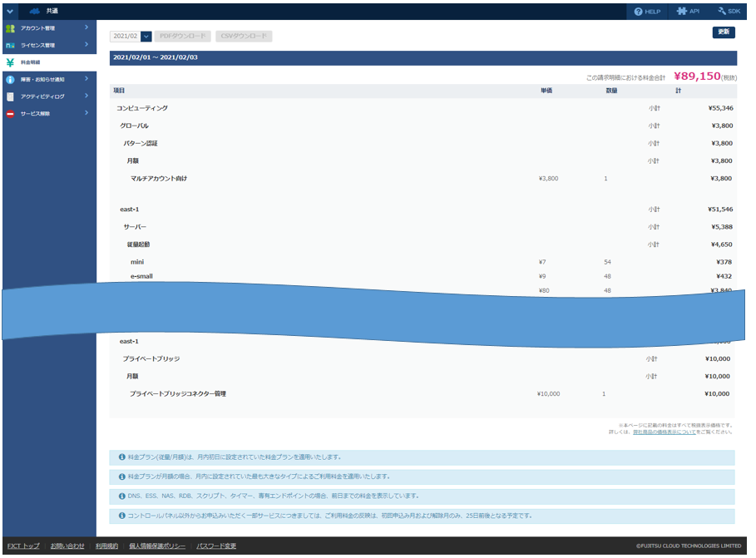Click the API puzzle piece icon

coord(682,11)
